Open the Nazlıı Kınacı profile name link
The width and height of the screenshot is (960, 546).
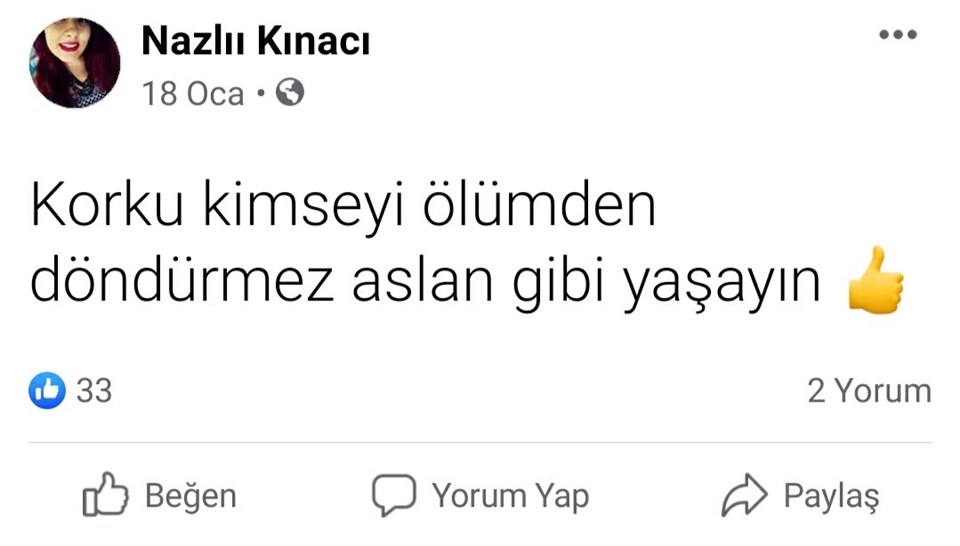coord(255,41)
